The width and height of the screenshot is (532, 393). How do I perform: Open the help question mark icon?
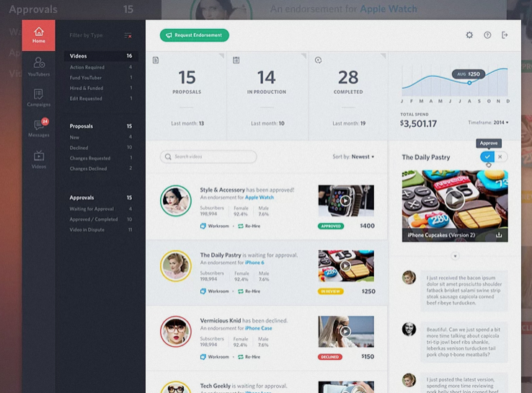487,35
